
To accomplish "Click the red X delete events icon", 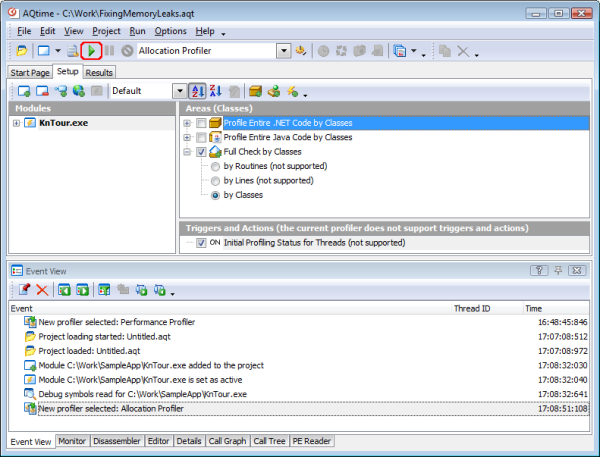I will [x=42, y=290].
